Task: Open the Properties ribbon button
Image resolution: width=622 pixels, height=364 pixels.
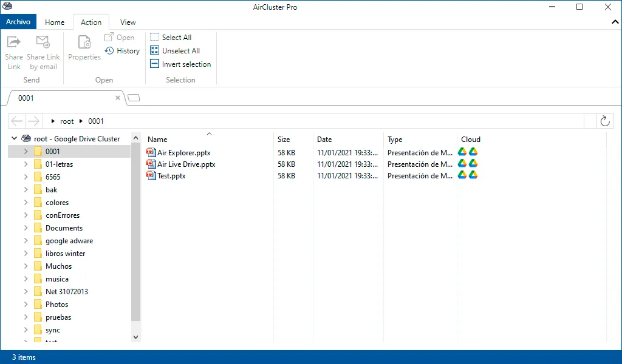Action: click(84, 47)
